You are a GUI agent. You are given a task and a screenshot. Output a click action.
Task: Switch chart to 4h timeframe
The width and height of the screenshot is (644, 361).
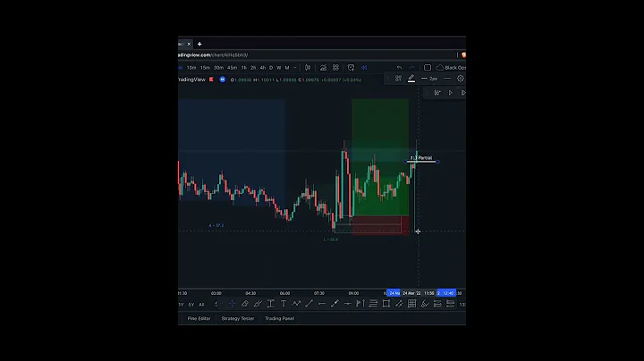(262, 68)
